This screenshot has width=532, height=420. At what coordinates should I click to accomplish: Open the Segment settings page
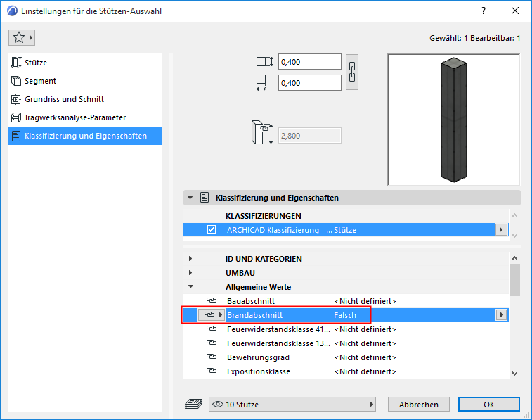click(85, 81)
